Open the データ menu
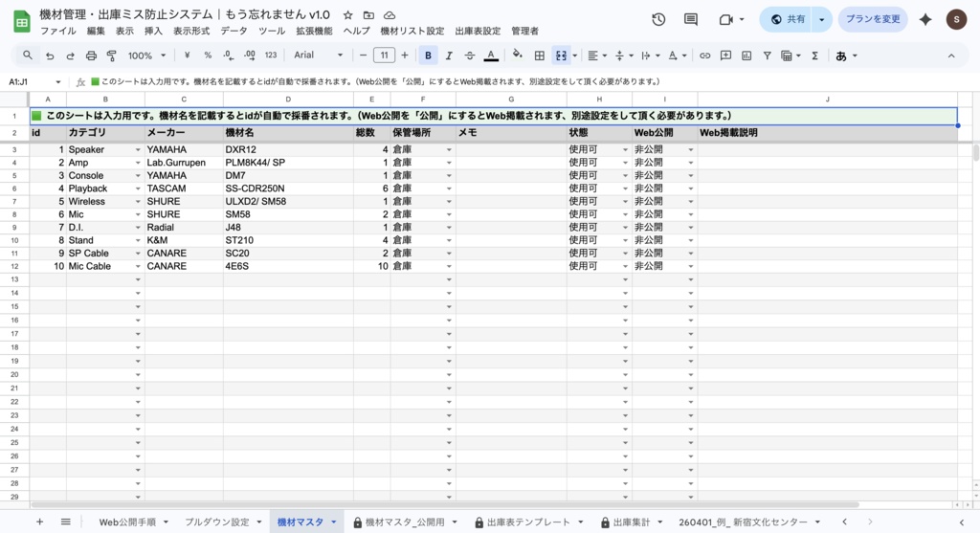The height and width of the screenshot is (533, 980). point(234,31)
